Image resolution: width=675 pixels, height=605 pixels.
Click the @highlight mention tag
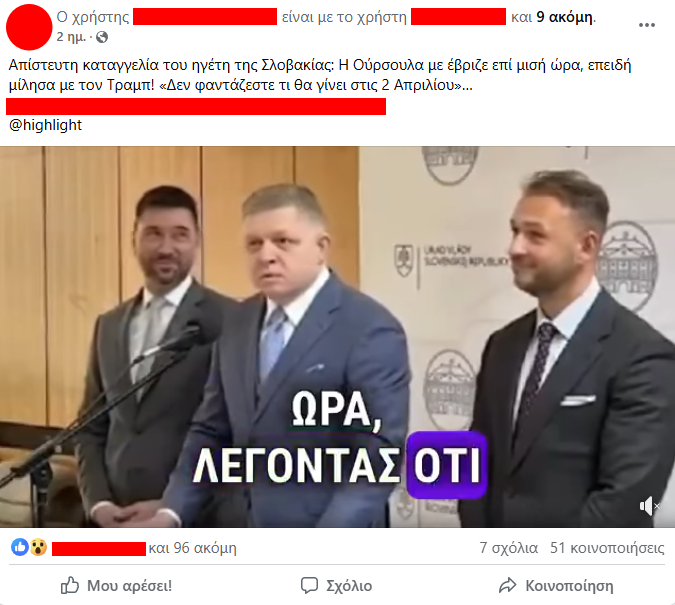[45, 125]
